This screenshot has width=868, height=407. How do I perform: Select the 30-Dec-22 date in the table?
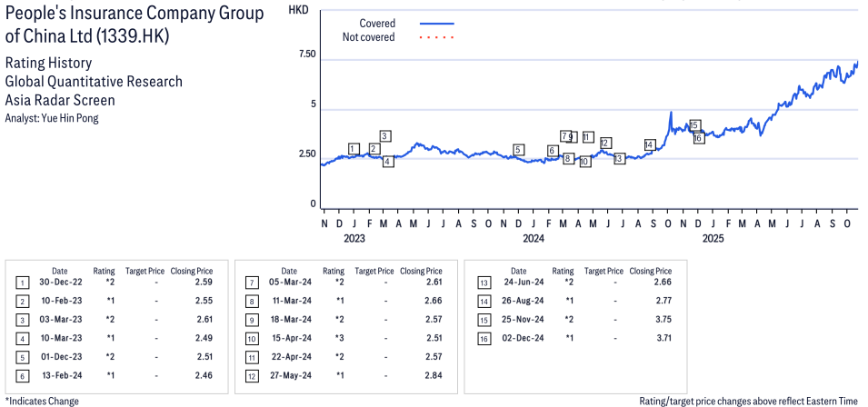(59, 283)
